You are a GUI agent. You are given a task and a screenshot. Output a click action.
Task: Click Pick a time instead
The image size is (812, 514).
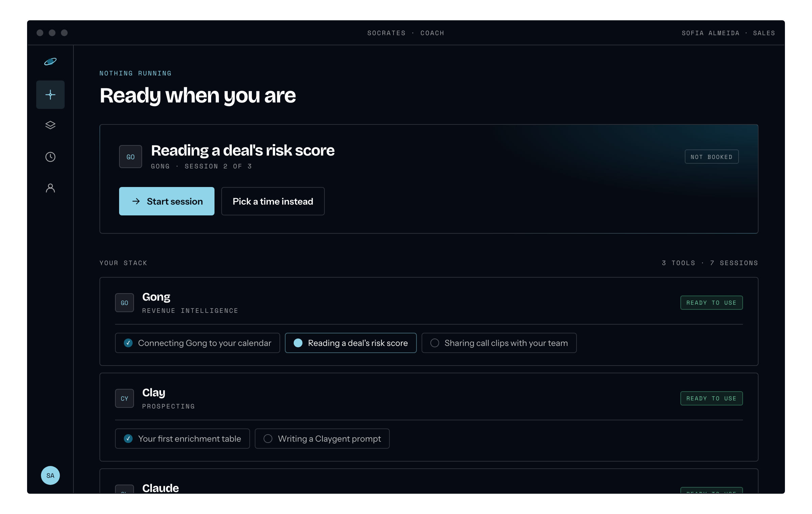click(273, 201)
